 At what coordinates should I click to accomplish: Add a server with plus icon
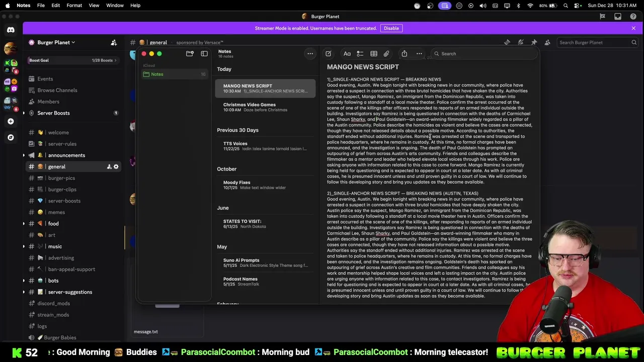click(11, 121)
